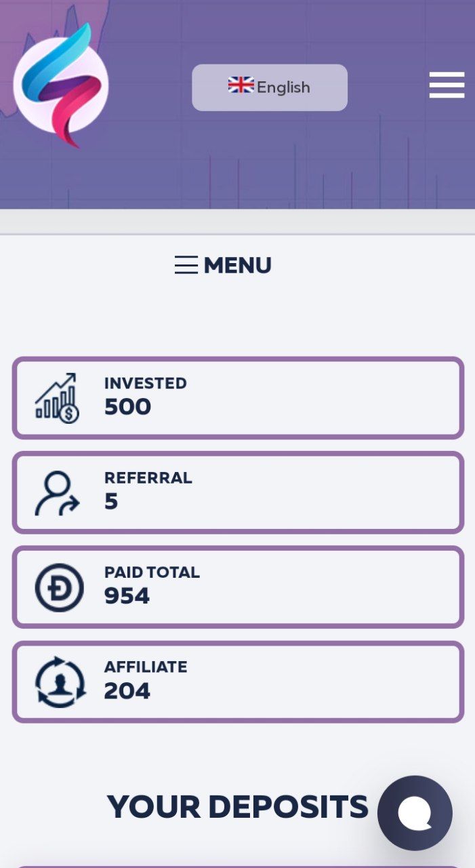Click the swirl site logo
The height and width of the screenshot is (868, 475).
[x=61, y=85]
